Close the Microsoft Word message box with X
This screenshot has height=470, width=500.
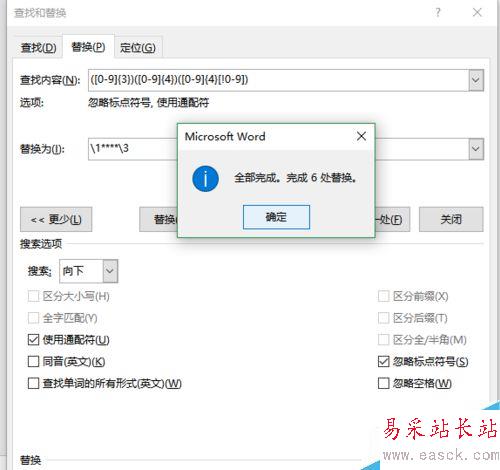tap(361, 136)
